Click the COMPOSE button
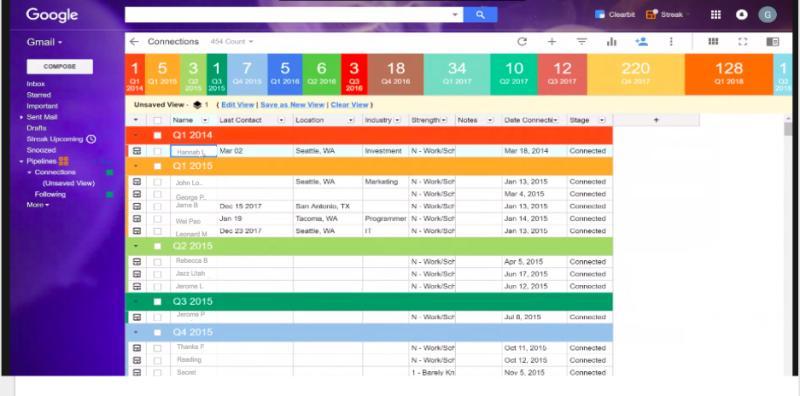This screenshot has width=800, height=396. point(60,67)
